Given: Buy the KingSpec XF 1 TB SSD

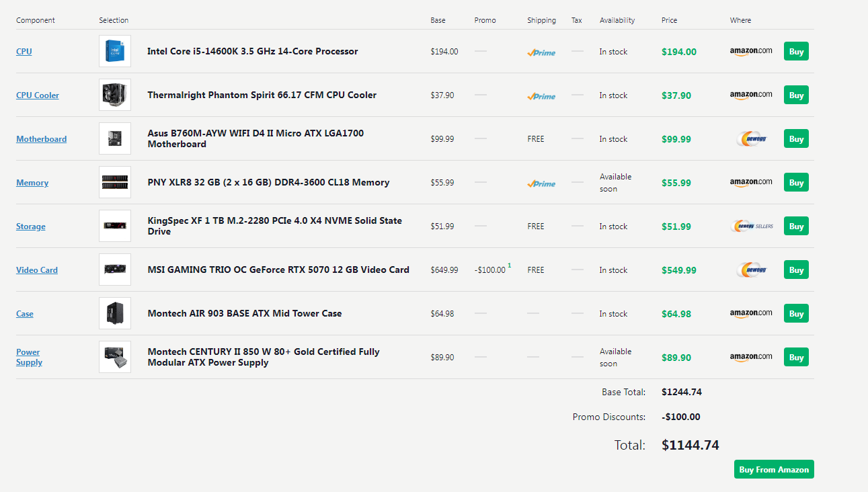Looking at the screenshot, I should coord(796,226).
